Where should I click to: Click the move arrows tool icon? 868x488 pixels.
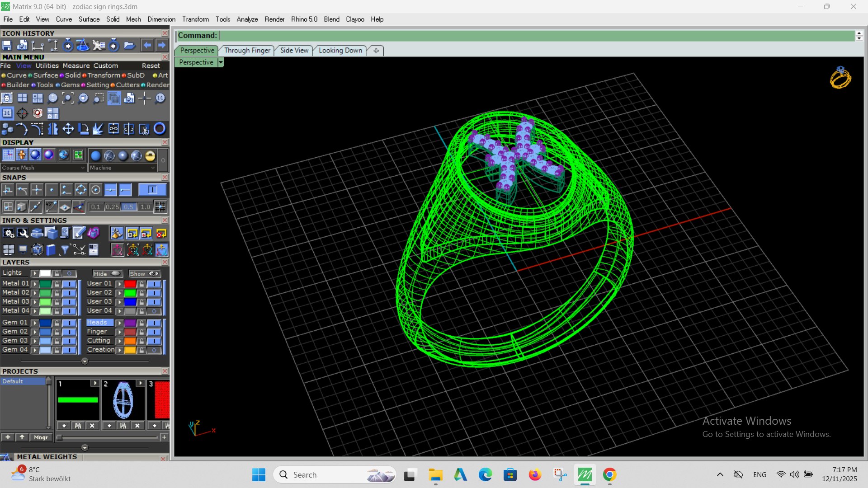[x=68, y=129]
